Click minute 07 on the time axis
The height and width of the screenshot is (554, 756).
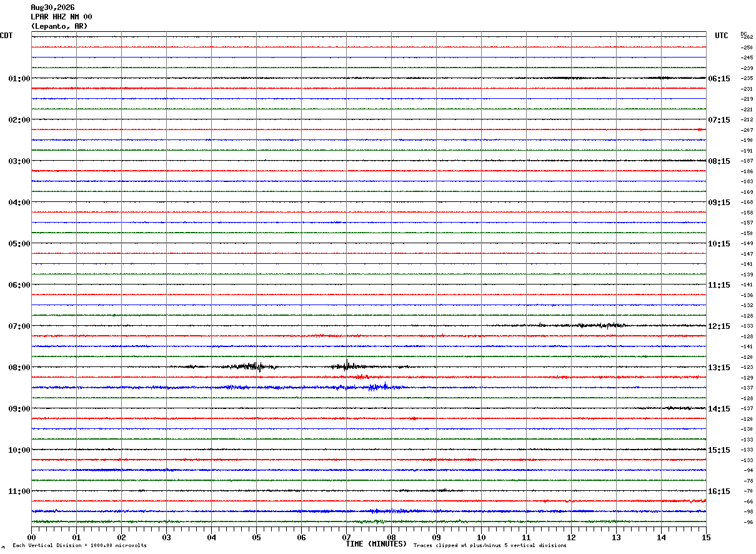(346, 537)
